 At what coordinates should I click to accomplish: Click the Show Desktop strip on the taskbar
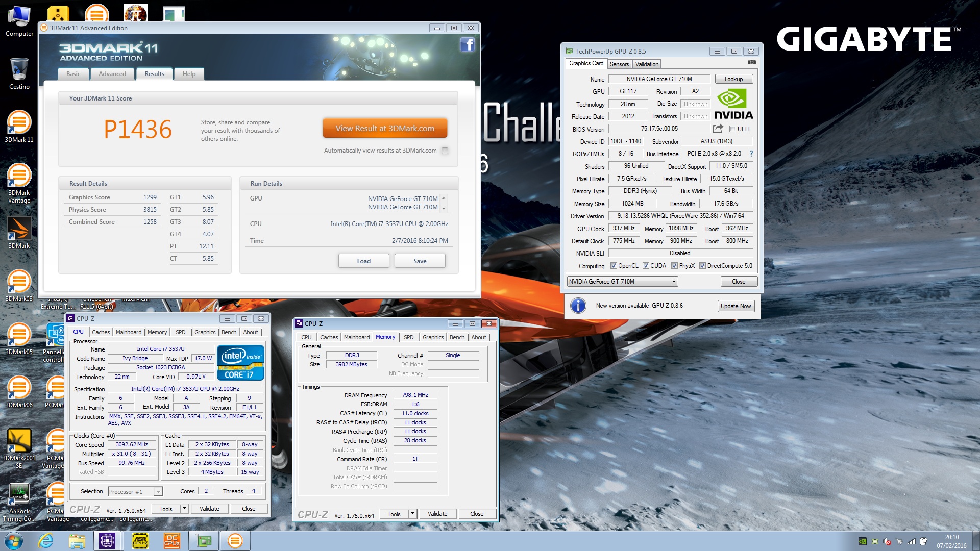976,541
